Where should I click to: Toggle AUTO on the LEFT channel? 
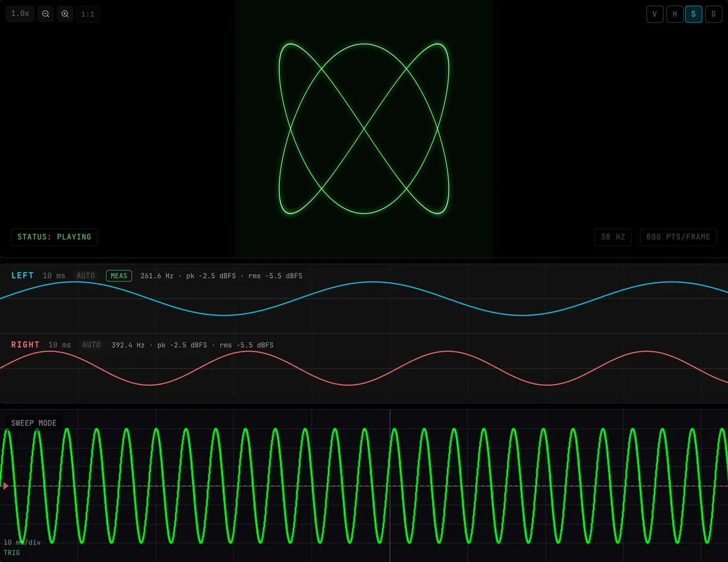click(x=86, y=276)
